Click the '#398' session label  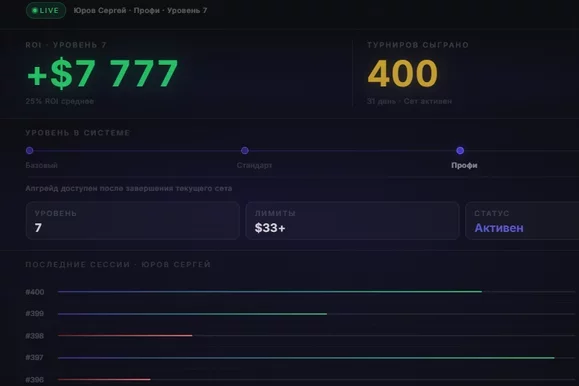click(35, 336)
